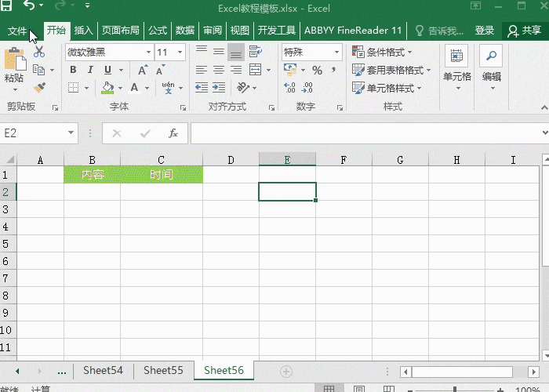Open the 字体 font dialog launcher
The width and height of the screenshot is (549, 392).
tap(183, 108)
